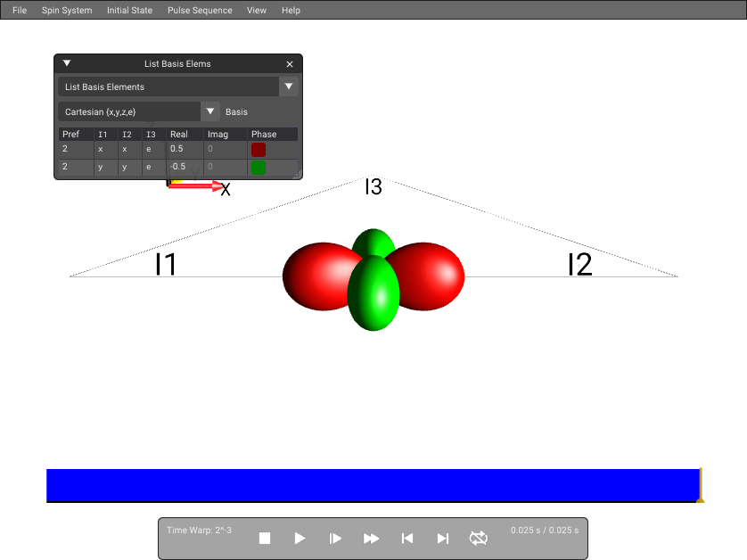Click the 0.025 s / 0.025 s time readout
Viewport: 747px width, 560px height.
[x=545, y=530]
